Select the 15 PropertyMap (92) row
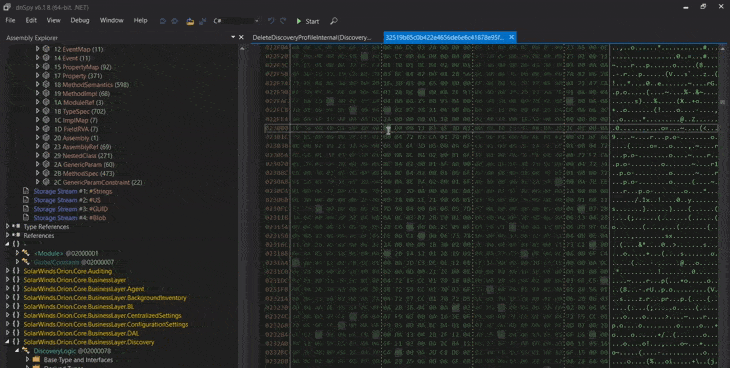Screen dimensions: 730x368 click(82, 67)
